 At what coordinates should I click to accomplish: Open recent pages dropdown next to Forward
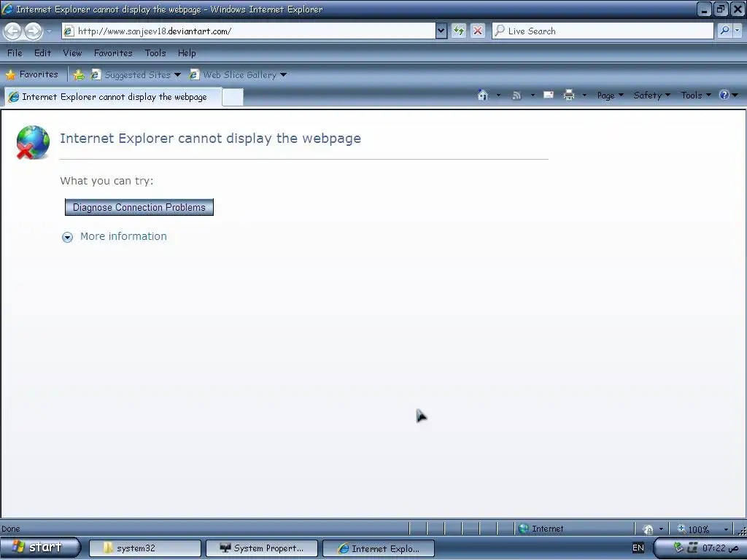click(49, 31)
